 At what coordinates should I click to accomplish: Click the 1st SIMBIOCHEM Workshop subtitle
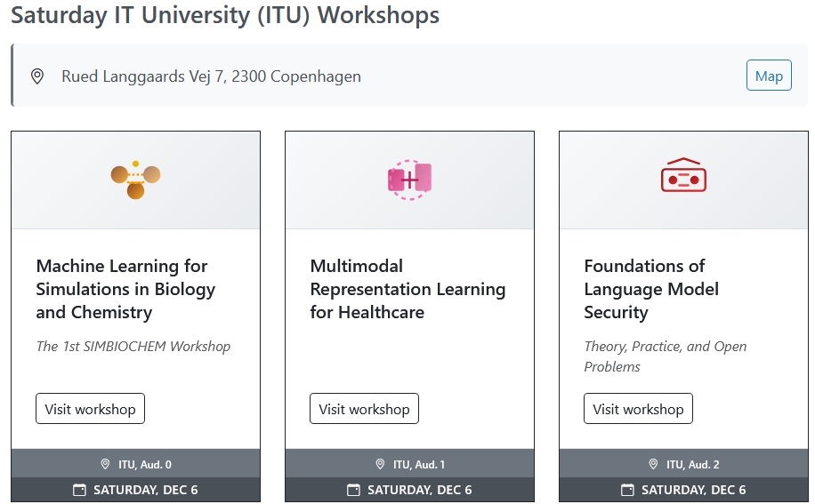(133, 347)
